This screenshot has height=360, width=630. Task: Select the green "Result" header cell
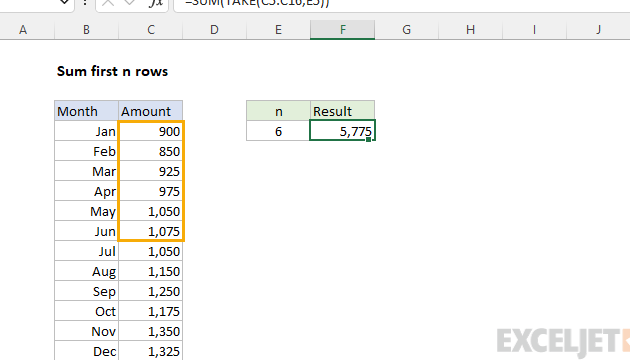coord(342,111)
